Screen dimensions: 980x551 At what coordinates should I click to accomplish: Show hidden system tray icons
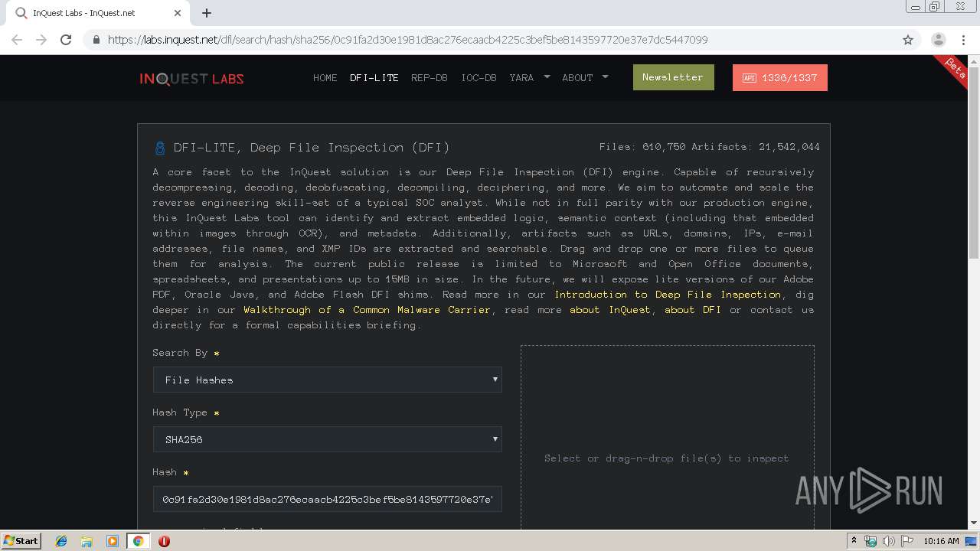854,541
